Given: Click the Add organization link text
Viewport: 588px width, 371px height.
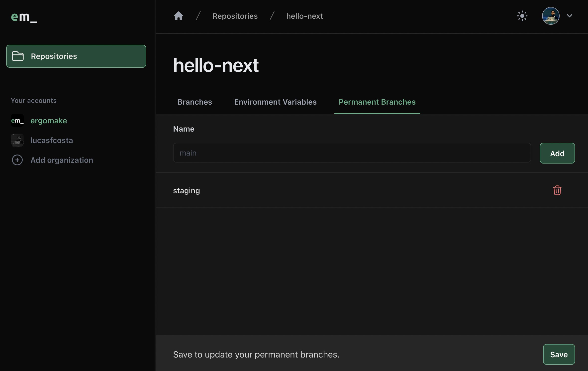Looking at the screenshot, I should pos(62,160).
